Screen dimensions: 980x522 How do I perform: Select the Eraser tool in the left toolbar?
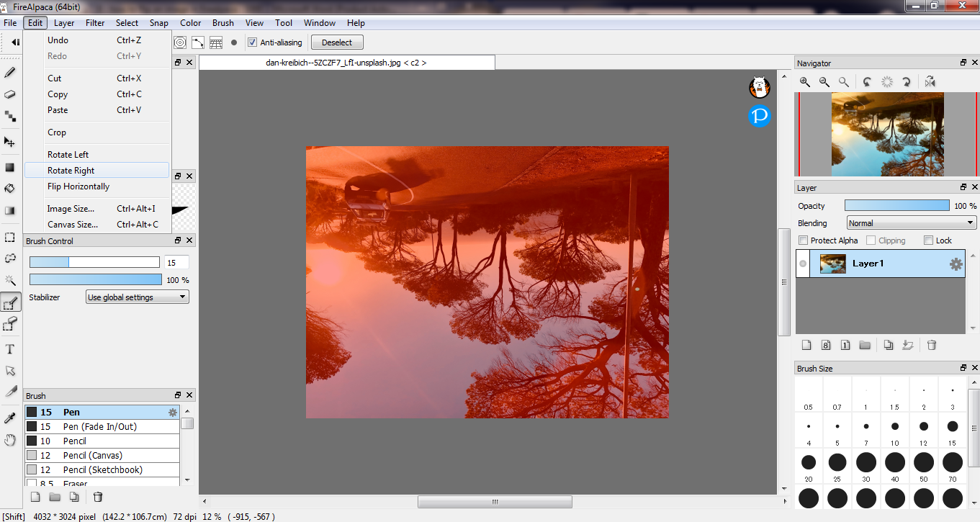10,94
